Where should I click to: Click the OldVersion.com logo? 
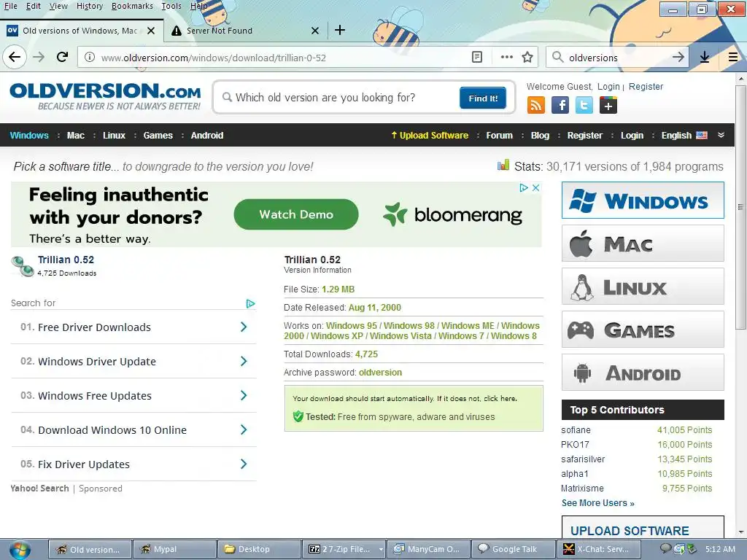coord(105,96)
